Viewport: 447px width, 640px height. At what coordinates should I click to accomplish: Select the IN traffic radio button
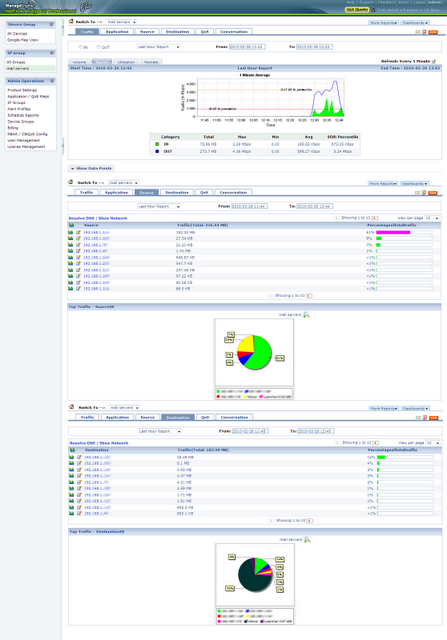pos(80,47)
